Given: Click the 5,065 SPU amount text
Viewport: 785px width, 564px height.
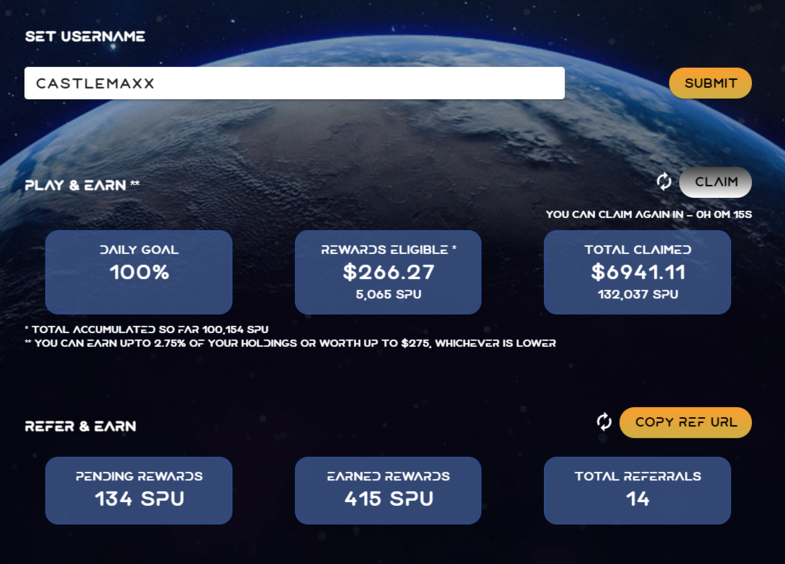Looking at the screenshot, I should coord(388,294).
